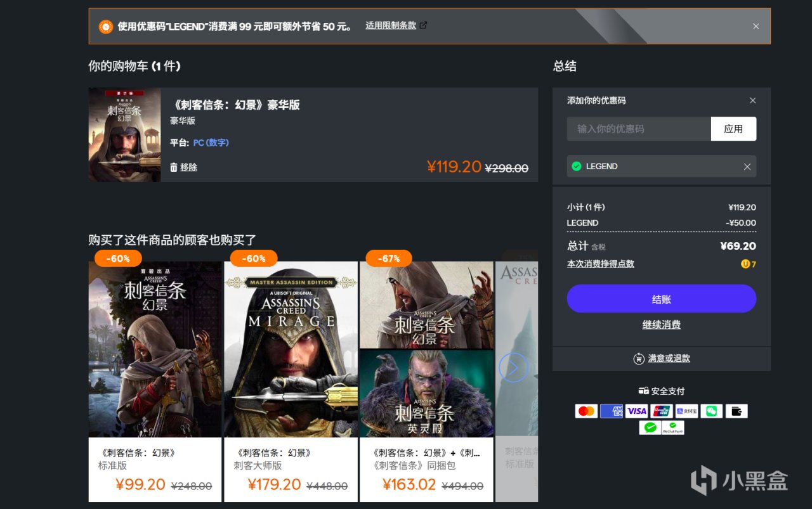Screen dimensions: 812x509
Task: Click the PC (数字) platform link
Action: point(211,143)
